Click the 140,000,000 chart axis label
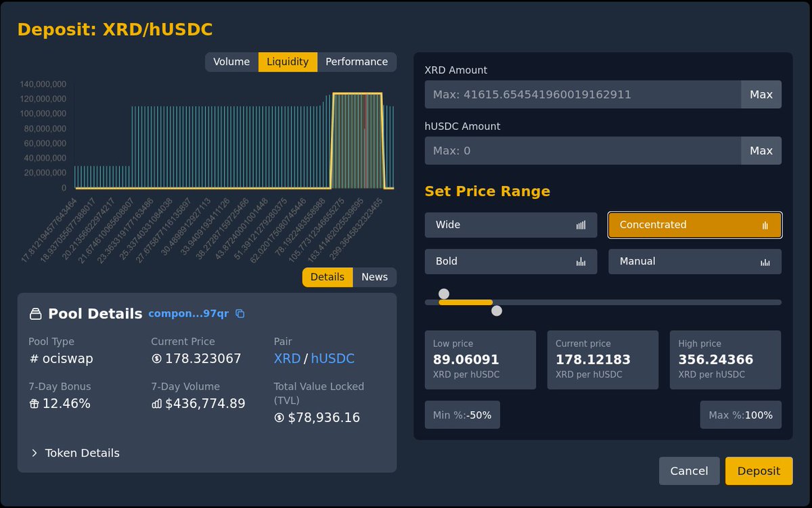This screenshot has height=508, width=812. [42, 85]
